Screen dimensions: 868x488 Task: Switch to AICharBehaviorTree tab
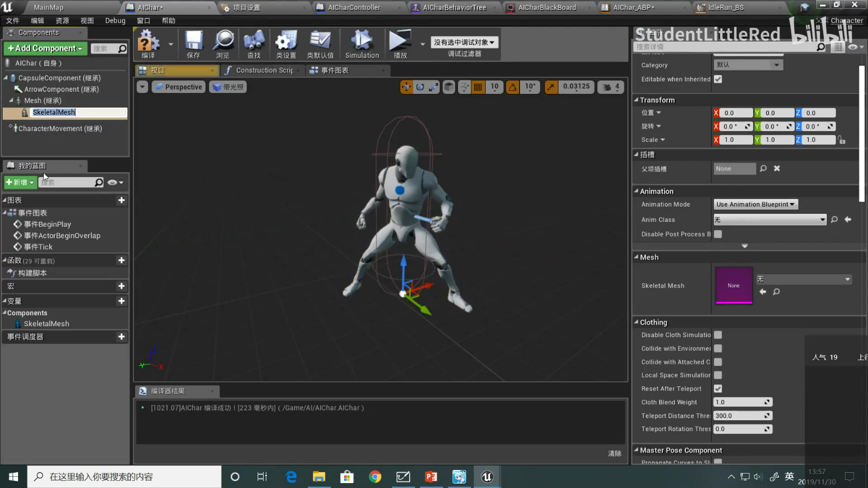pyautogui.click(x=454, y=8)
